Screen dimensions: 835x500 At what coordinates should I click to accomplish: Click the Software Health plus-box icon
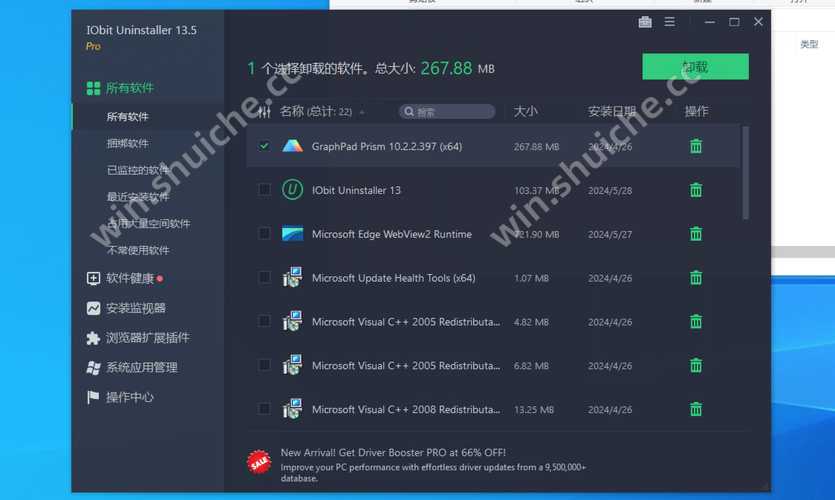pos(93,278)
